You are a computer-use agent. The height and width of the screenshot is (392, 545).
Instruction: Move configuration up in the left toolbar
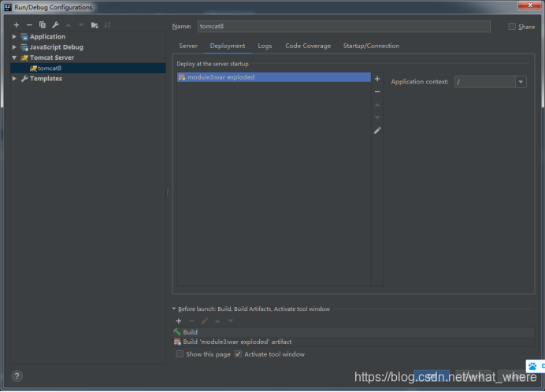tap(69, 25)
